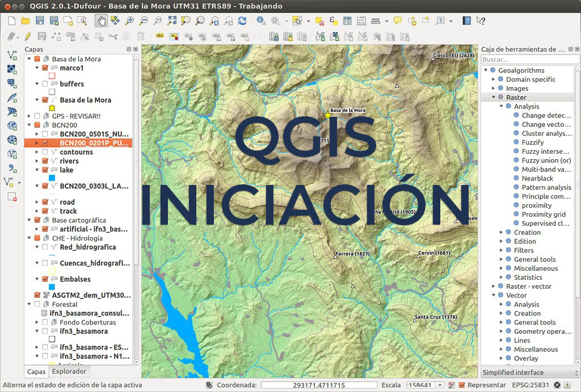Enable the buffers layer checkbox
This screenshot has height=392, width=581.
tap(45, 84)
